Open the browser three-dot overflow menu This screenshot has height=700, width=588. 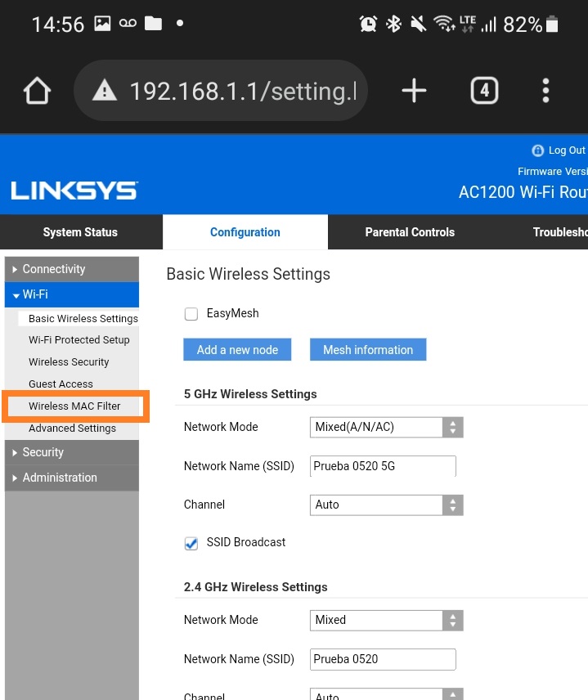(545, 91)
